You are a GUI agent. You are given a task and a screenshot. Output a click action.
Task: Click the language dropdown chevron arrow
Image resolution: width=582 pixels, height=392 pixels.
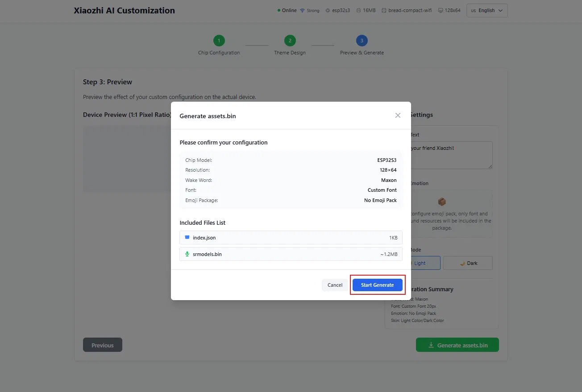coord(500,10)
